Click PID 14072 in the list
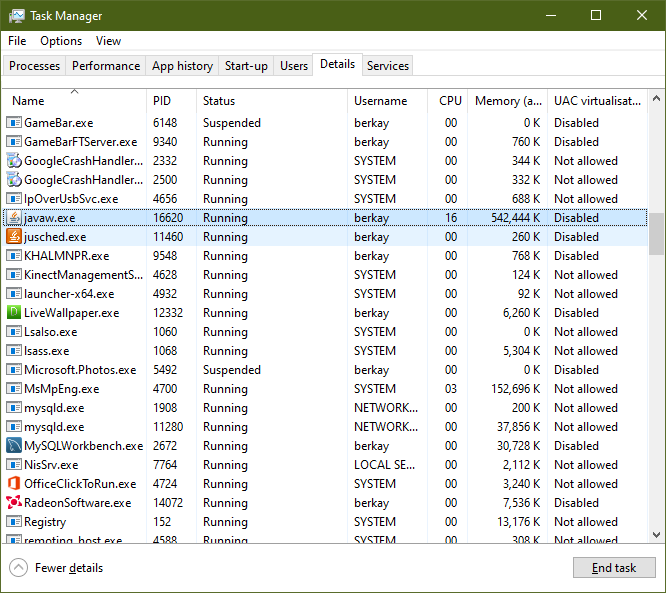Screen dimensions: 666x593 click(x=168, y=503)
